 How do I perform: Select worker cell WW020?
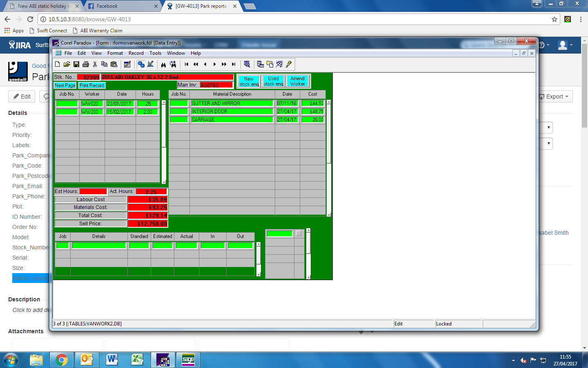pyautogui.click(x=92, y=104)
